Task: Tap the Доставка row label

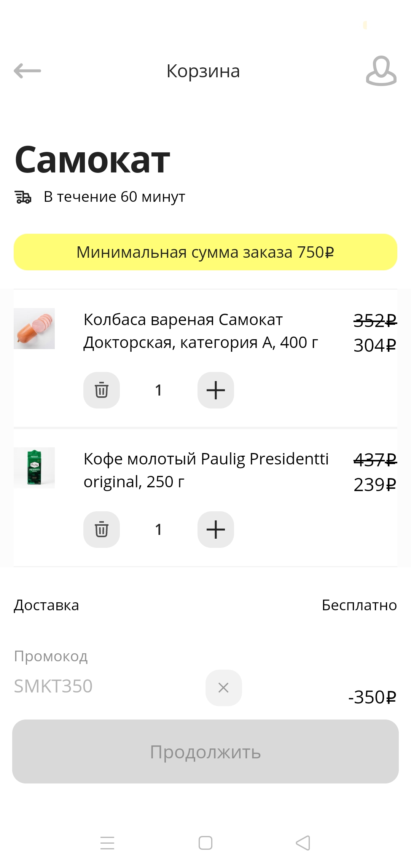Action: (46, 605)
